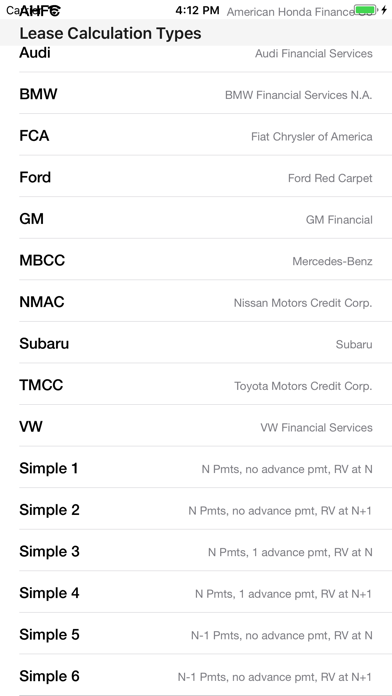Pick the Simple 4 lease option
This screenshot has height=696, width=392.
196,592
